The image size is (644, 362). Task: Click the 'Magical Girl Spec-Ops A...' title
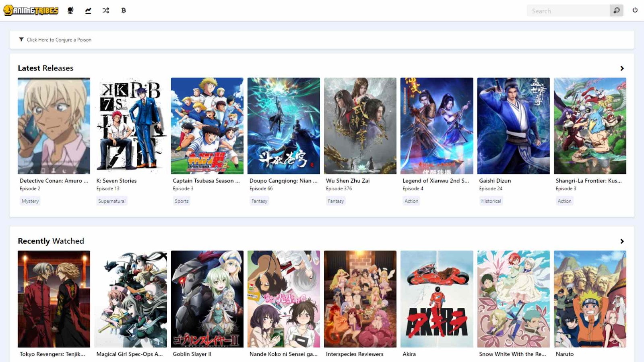(x=130, y=354)
